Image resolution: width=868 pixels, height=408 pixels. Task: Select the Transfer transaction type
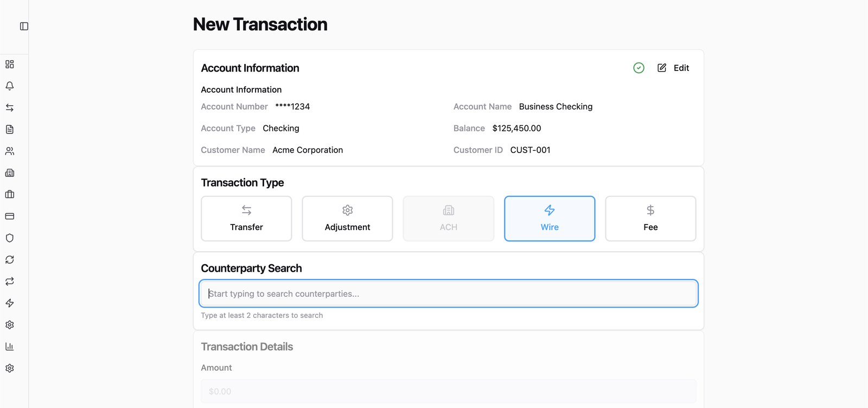tap(246, 219)
